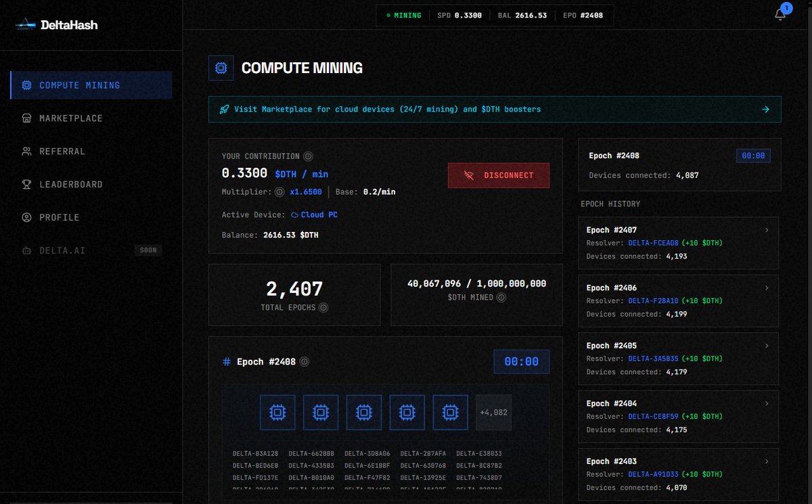The image size is (812, 504).
Task: Expand the Epoch #2404 chevron
Action: point(767,403)
